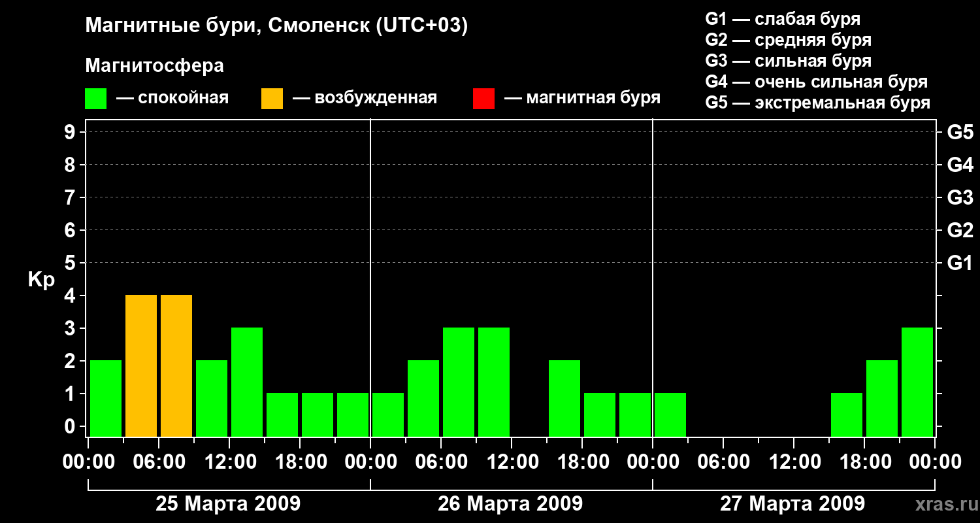This screenshot has width=980, height=523.
Task: Click the first green bar of 25 Марта
Action: coord(106,398)
